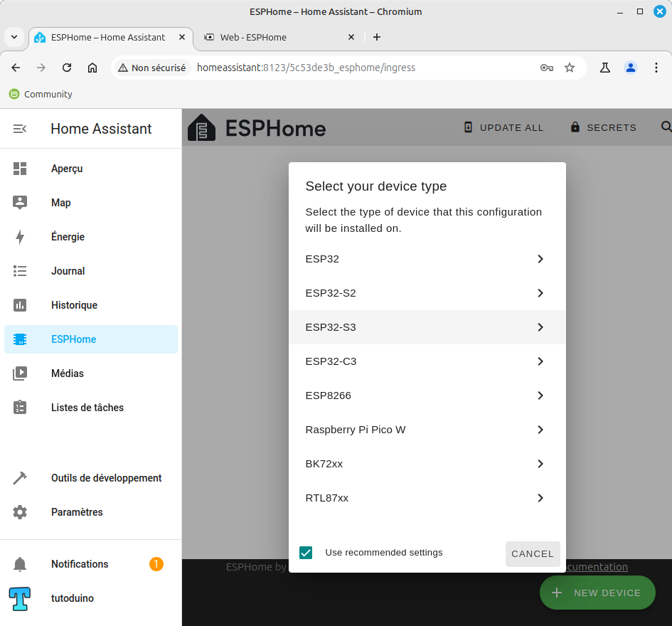Click the browser forward arrow

click(x=41, y=68)
